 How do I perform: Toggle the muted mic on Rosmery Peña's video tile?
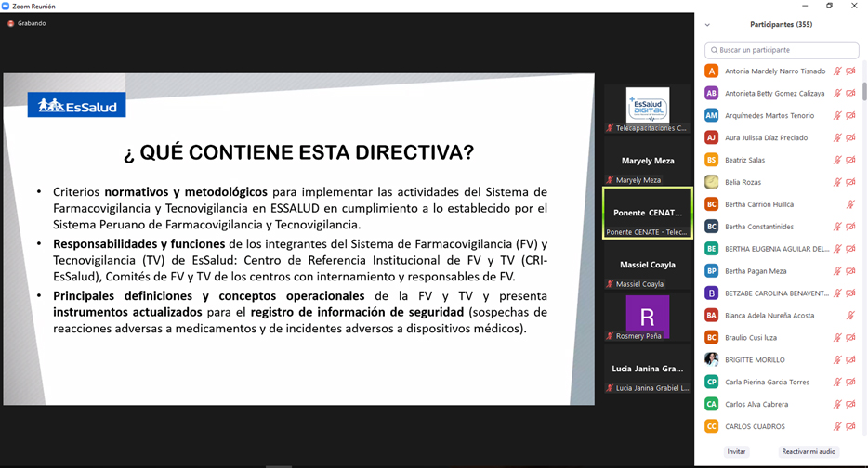(610, 336)
